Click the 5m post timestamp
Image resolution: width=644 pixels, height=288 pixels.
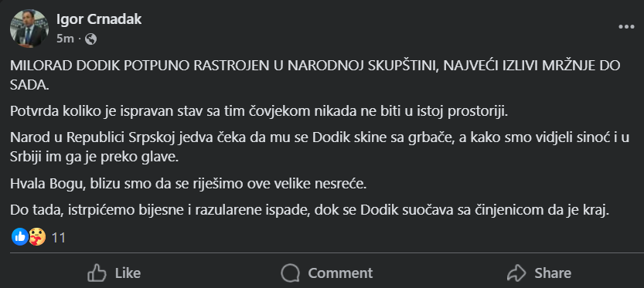[65, 39]
